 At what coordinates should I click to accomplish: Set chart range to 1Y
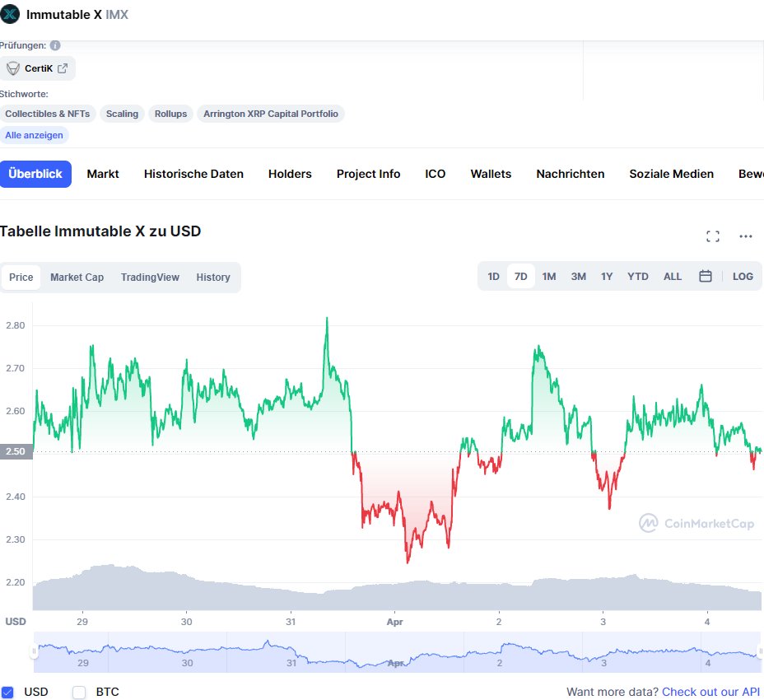tap(607, 277)
